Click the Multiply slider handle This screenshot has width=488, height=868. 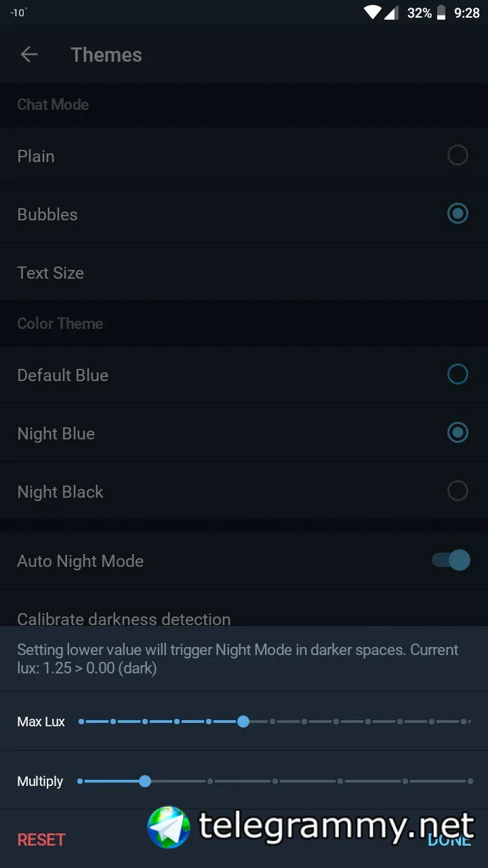(145, 781)
